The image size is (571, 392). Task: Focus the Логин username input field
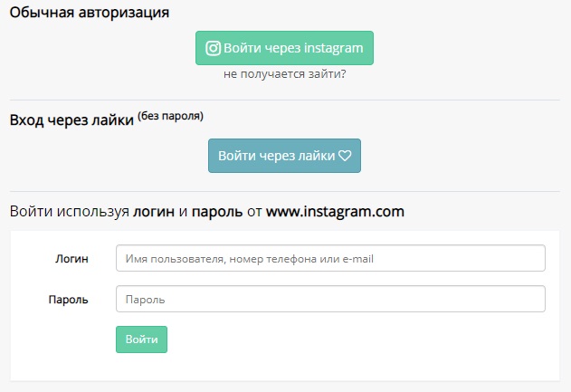(x=330, y=258)
